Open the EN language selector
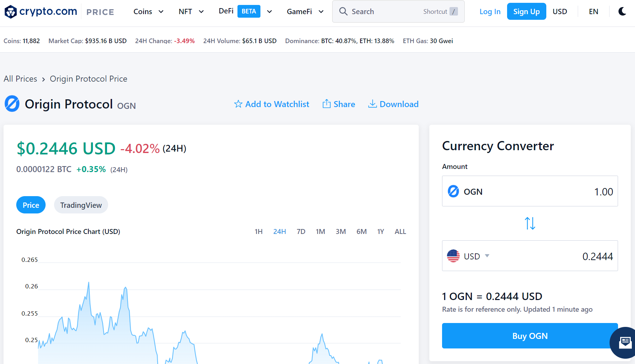The width and height of the screenshot is (635, 364). tap(594, 12)
